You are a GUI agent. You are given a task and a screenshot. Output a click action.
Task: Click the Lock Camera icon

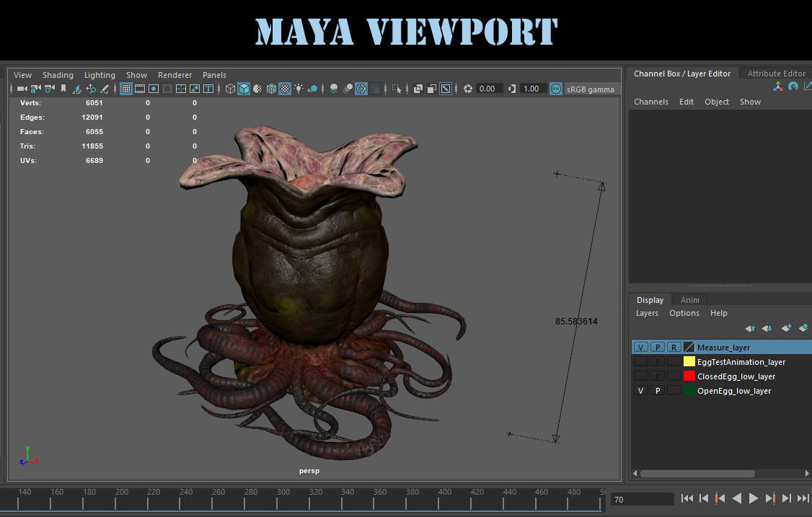tap(36, 89)
